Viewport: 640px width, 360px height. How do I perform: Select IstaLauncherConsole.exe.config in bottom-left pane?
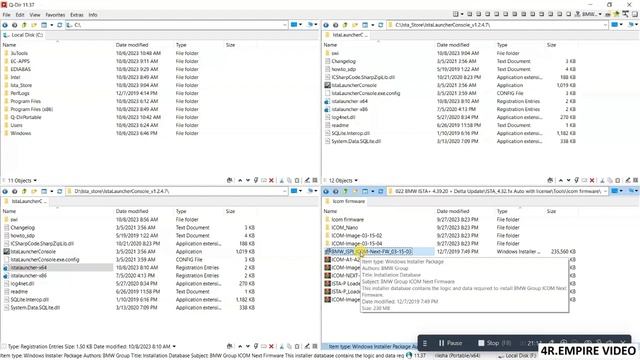pos(44,260)
